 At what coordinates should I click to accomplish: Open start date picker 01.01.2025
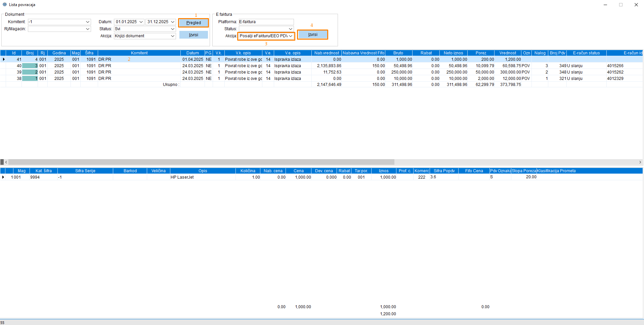141,22
